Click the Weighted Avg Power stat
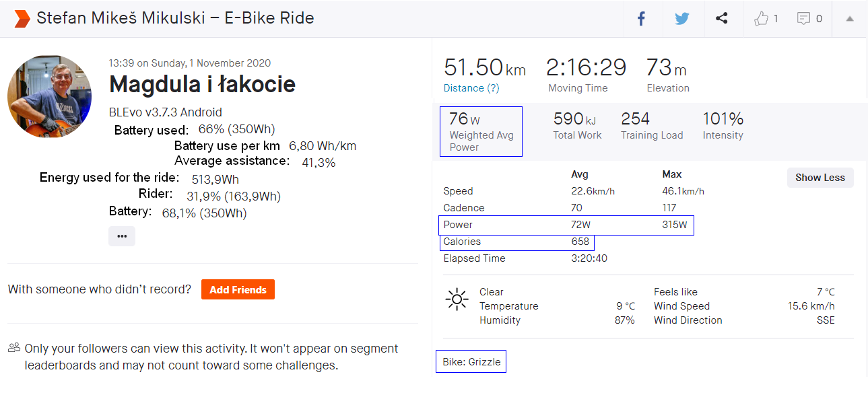Viewport: 868px width, 395px height. click(x=481, y=131)
